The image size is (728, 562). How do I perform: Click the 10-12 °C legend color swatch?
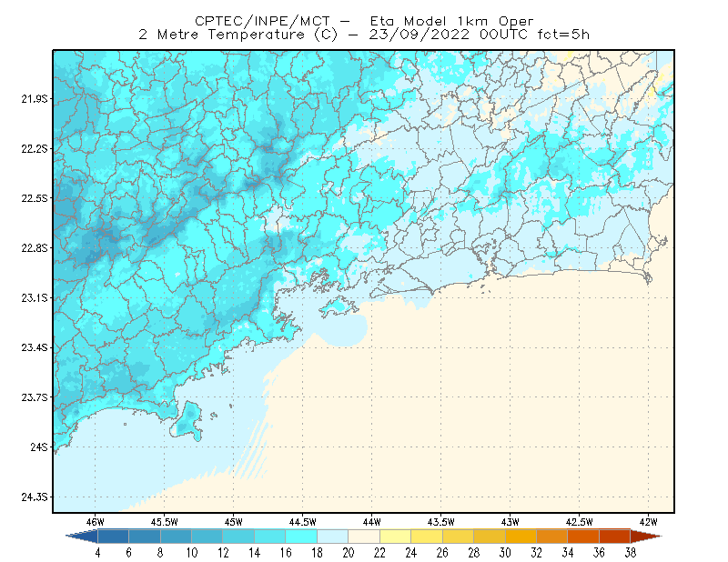pos(207,537)
